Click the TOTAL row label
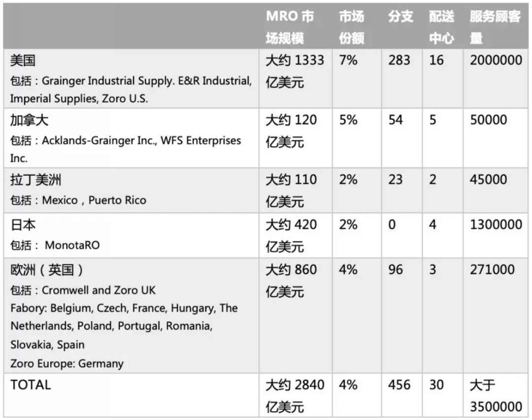The image size is (532, 420). [x=31, y=385]
